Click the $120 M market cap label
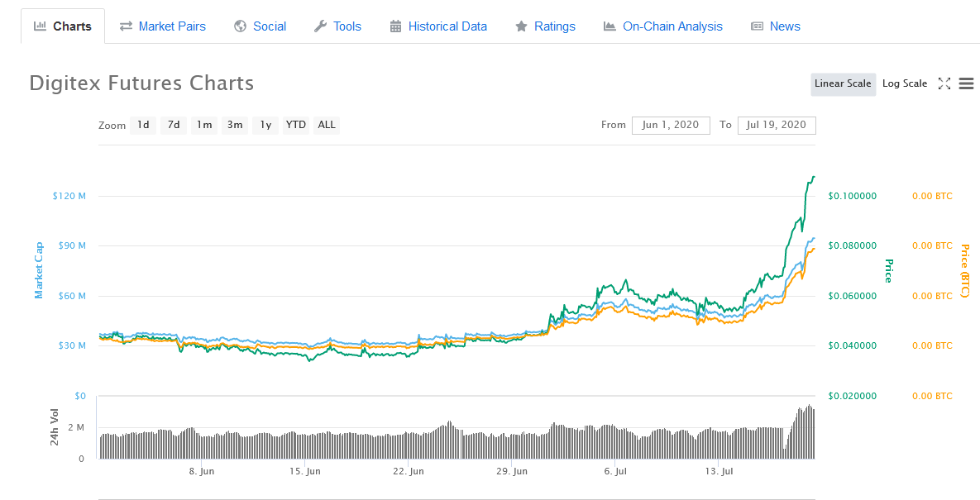Screen dimensions: 980x500 (x=69, y=196)
